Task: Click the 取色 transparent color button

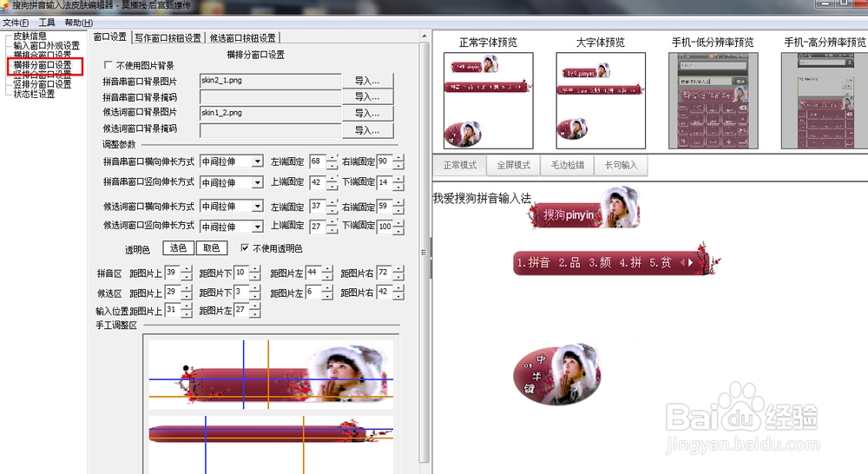Action: 212,248
